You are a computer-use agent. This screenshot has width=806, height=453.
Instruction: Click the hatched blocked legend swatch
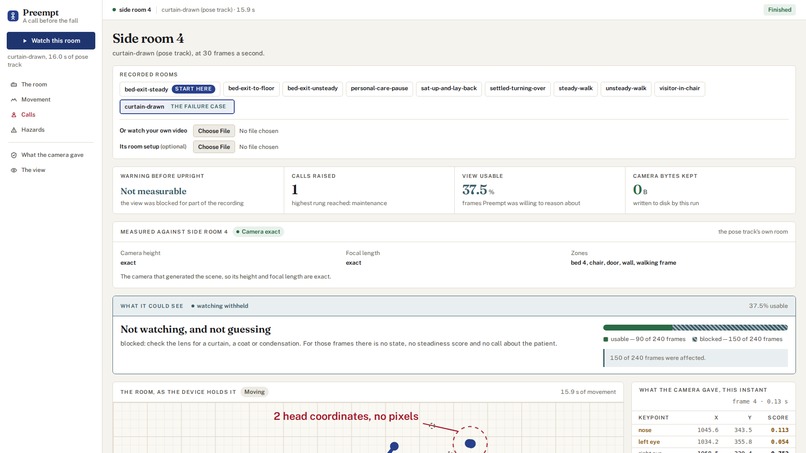tap(695, 339)
